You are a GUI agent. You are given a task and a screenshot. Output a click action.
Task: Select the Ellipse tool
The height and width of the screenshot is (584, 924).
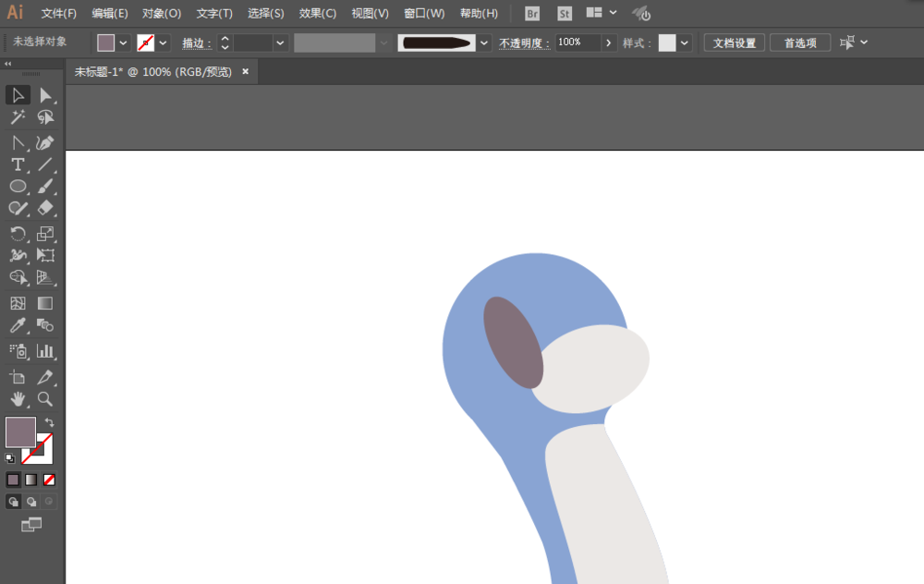pyautogui.click(x=18, y=187)
